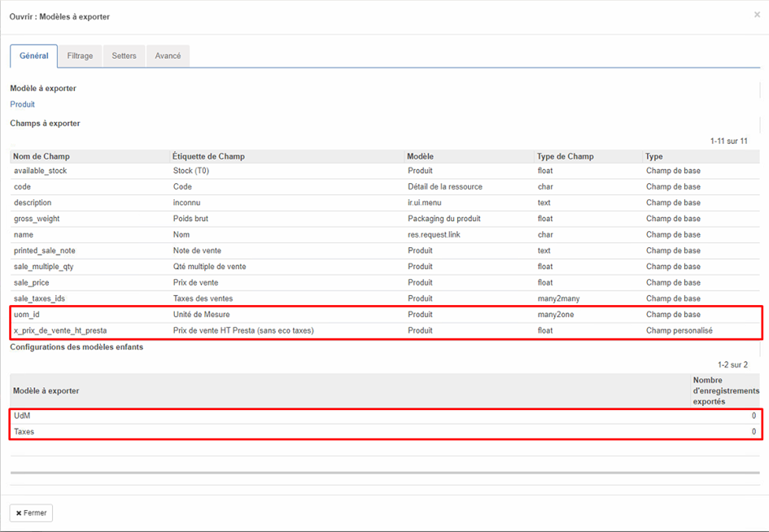Click the uom_id field row

[x=28, y=314]
